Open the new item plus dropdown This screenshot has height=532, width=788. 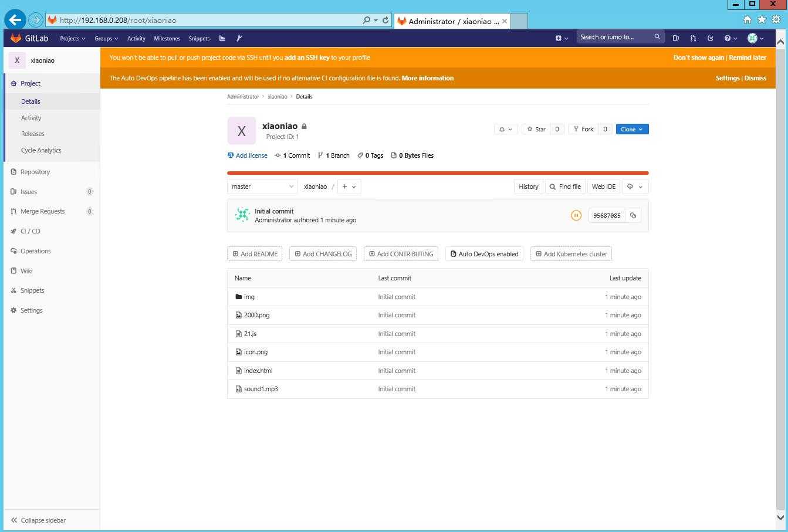click(562, 38)
